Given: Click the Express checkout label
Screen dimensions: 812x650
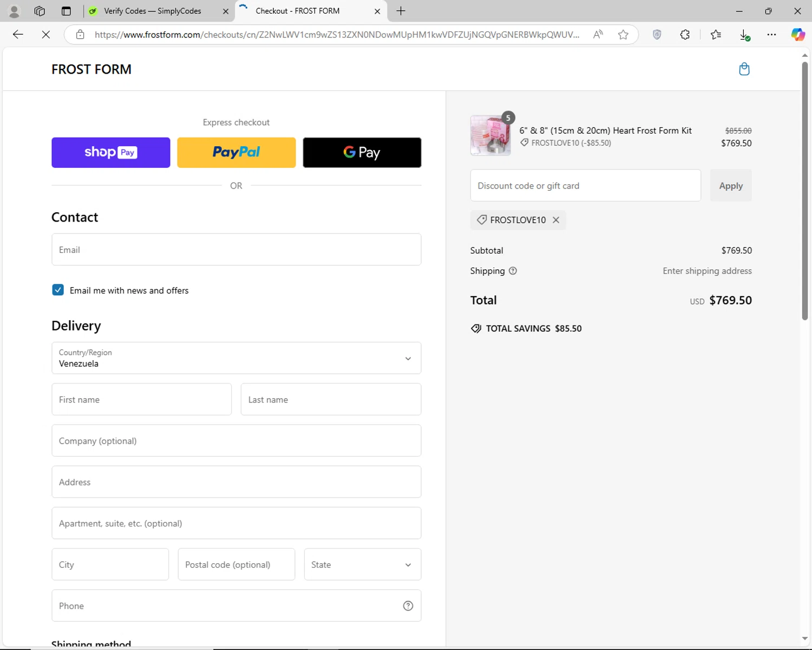Looking at the screenshot, I should point(236,122).
